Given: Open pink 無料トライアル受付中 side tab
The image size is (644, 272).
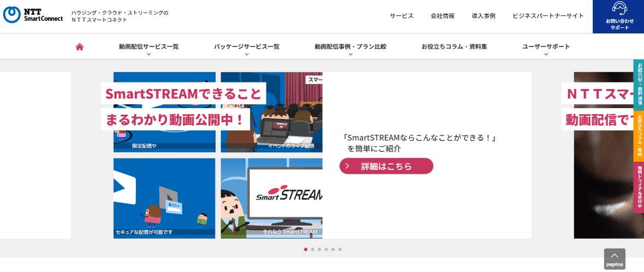Looking at the screenshot, I should tap(639, 187).
